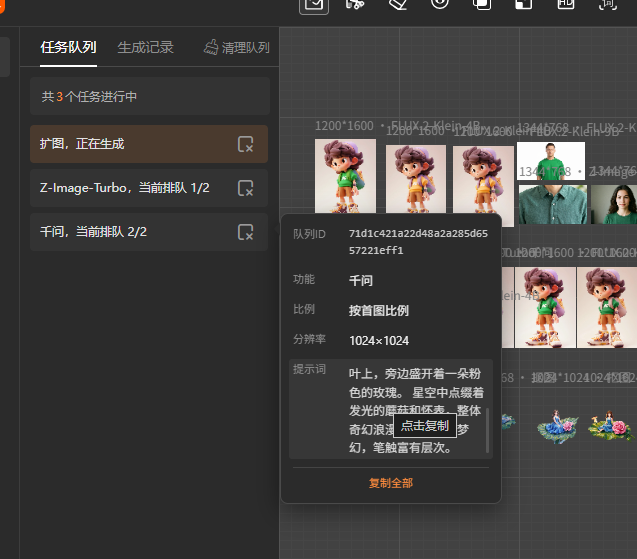Open the man in green T-shirt thumbnail

tap(551, 161)
